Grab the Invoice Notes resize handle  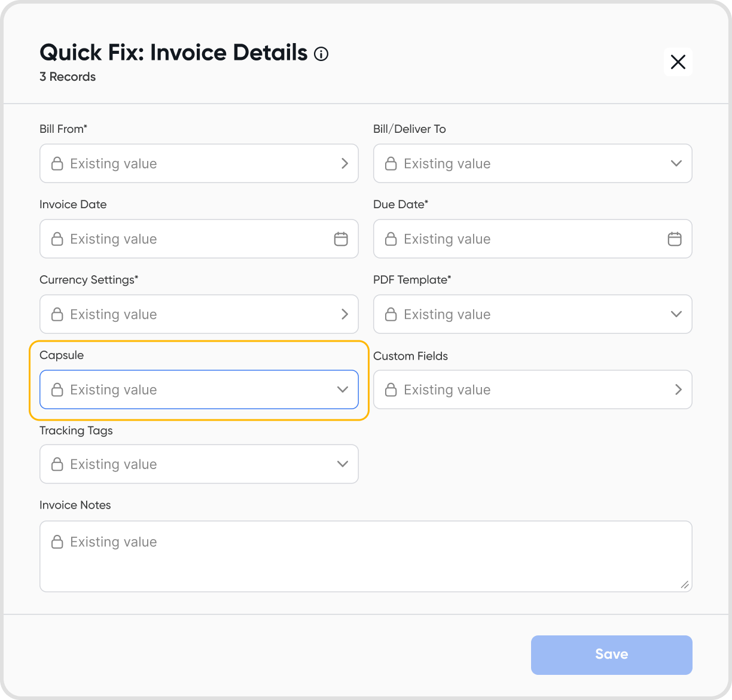[685, 585]
